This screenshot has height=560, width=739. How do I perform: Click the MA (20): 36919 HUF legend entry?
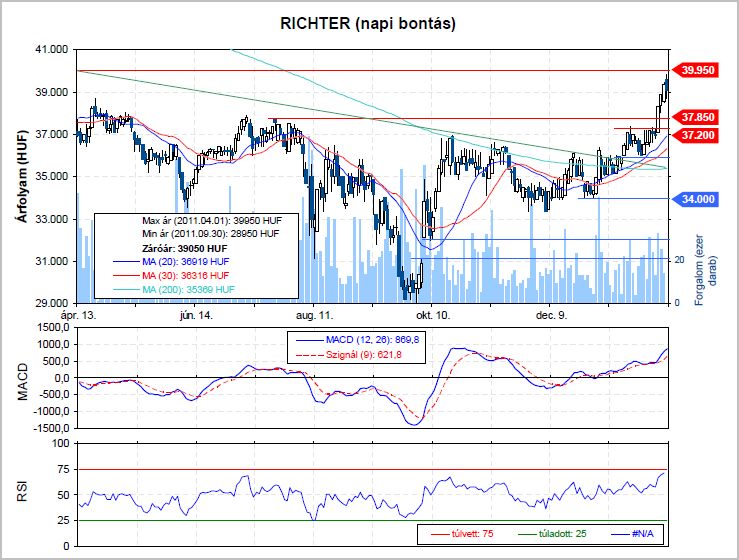click(x=171, y=262)
